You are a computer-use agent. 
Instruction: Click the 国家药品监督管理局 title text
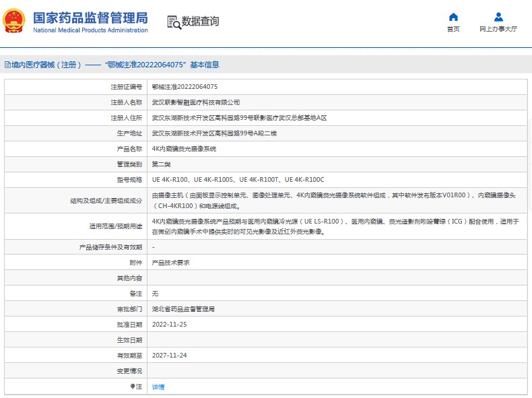(x=90, y=17)
